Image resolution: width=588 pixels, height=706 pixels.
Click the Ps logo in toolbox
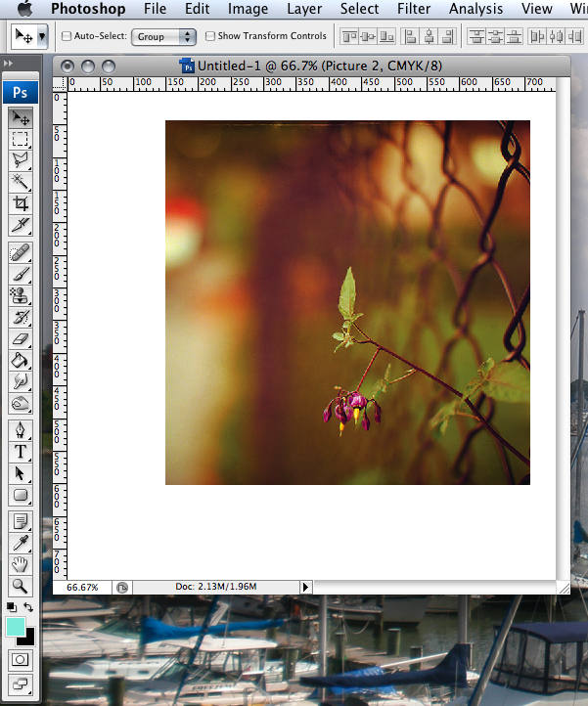pos(21,92)
